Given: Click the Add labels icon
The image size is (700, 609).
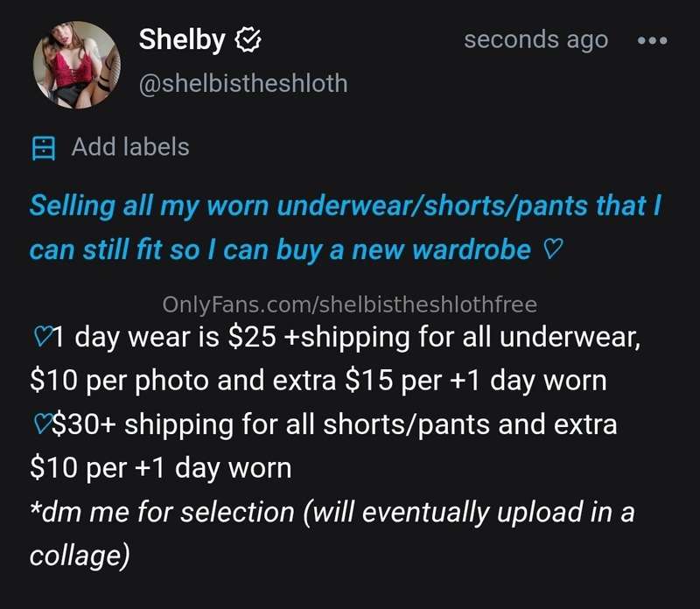Looking at the screenshot, I should pos(43,148).
